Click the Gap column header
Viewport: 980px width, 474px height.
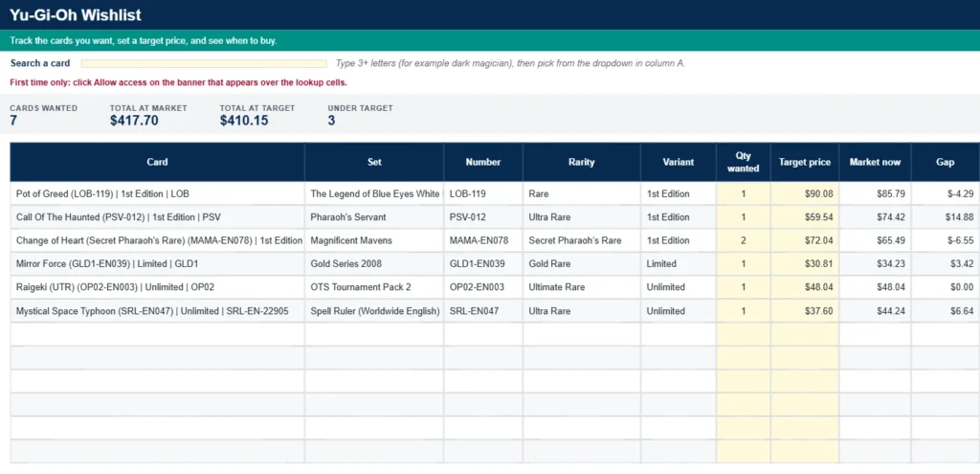945,162
